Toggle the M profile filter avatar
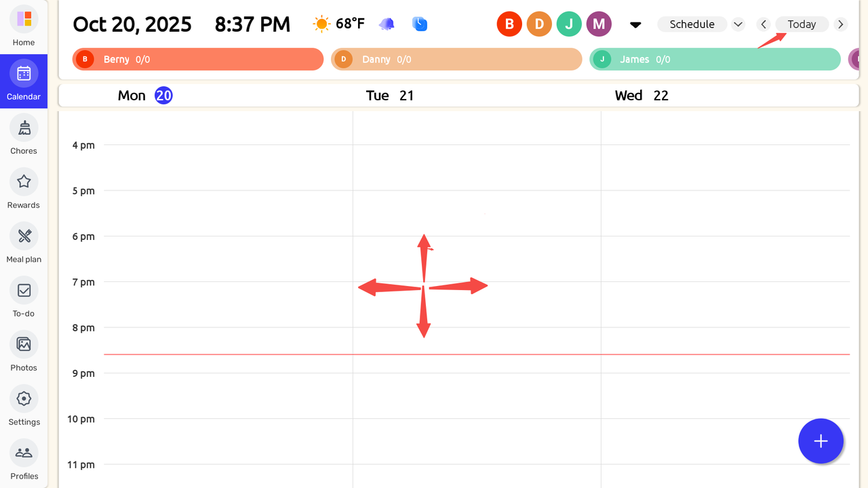The width and height of the screenshot is (868, 488). point(599,24)
